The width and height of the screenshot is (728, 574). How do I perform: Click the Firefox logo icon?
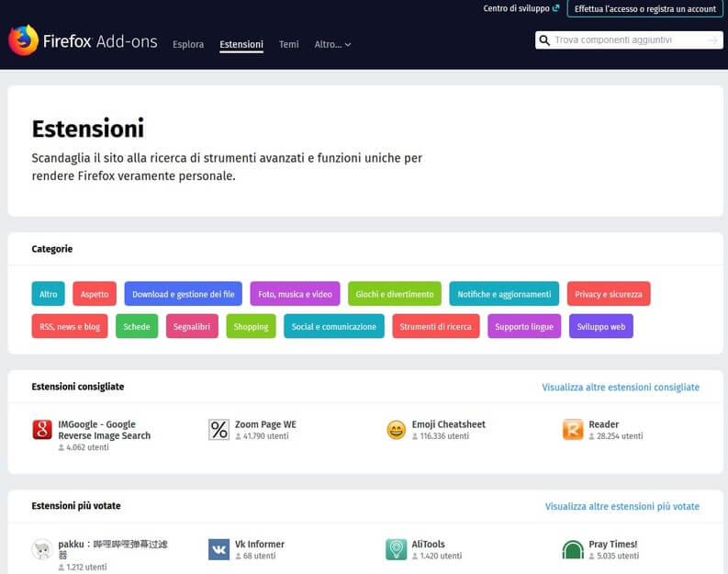pyautogui.click(x=23, y=39)
